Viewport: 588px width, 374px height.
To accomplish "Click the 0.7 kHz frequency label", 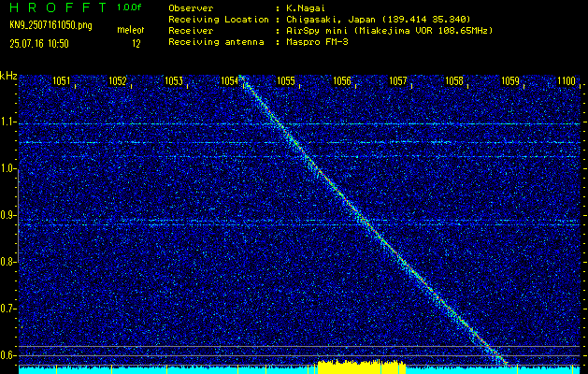I will (x=7, y=309).
